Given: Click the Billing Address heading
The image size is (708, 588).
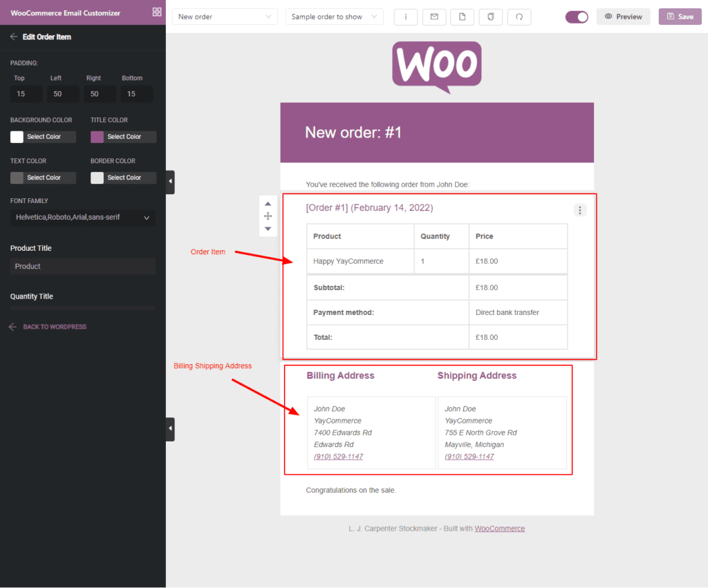Looking at the screenshot, I should 340,375.
